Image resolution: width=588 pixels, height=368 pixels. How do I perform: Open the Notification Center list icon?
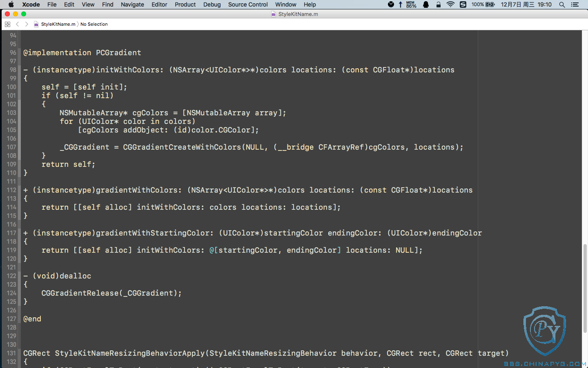[575, 4]
